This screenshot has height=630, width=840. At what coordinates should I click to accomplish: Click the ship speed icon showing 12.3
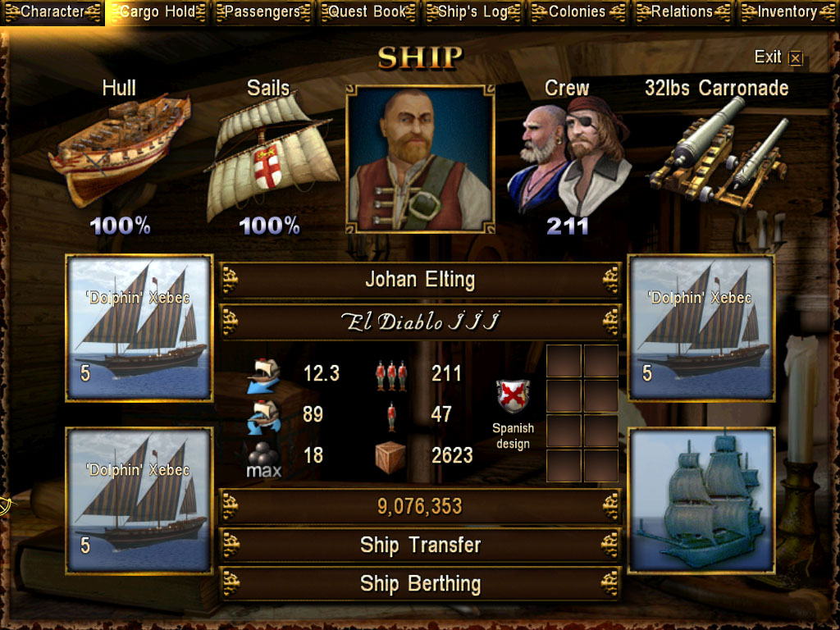(263, 376)
